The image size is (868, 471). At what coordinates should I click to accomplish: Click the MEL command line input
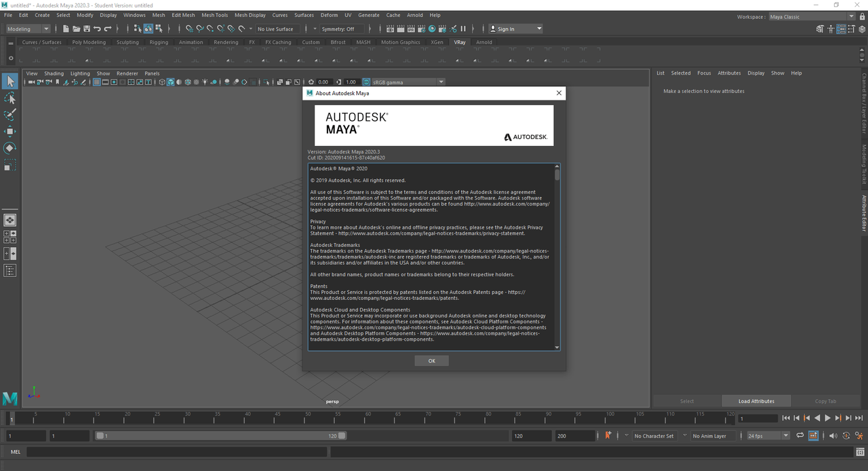(x=177, y=451)
